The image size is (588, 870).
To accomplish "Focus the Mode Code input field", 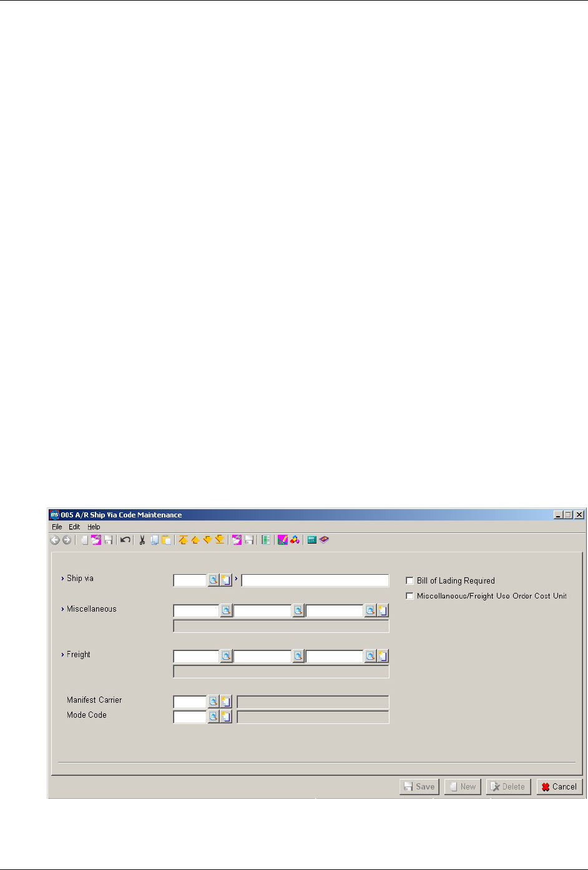I will pos(190,716).
